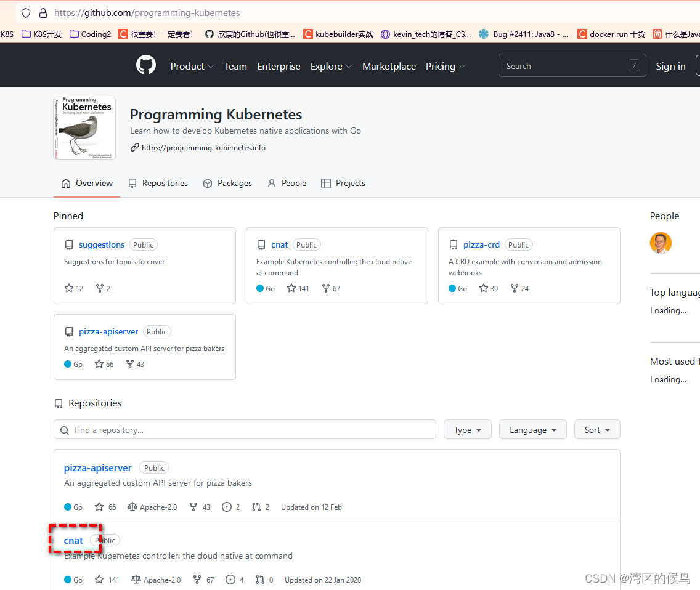Click the 141 stars on pinned cnat
The width and height of the screenshot is (700, 590).
tap(298, 288)
